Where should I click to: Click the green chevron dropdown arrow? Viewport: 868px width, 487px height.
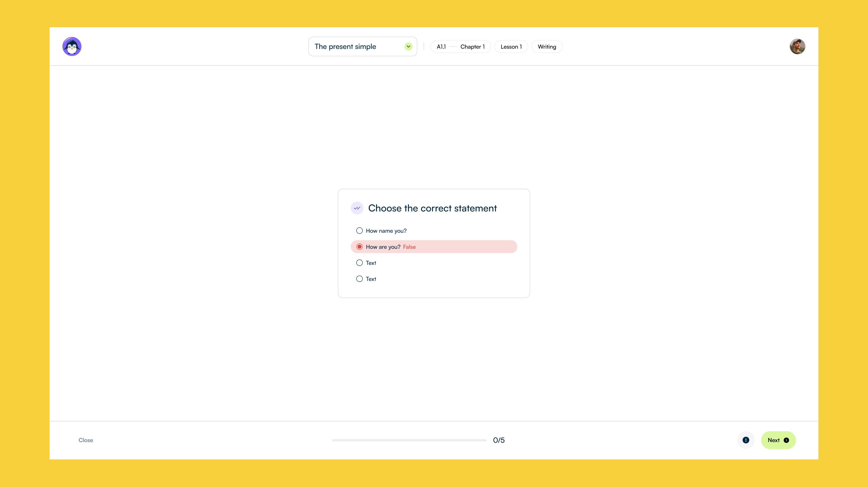[x=408, y=46]
